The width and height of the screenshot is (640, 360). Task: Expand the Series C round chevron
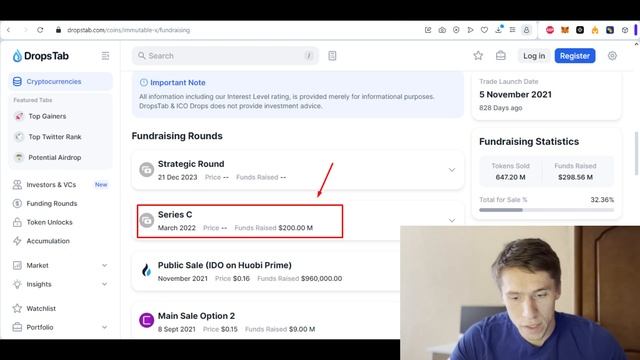click(x=452, y=220)
